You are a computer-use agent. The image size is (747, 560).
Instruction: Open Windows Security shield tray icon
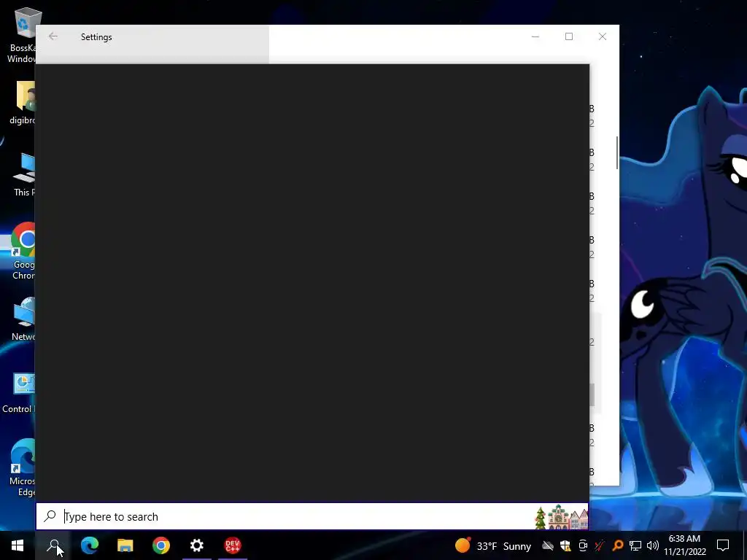click(x=565, y=545)
